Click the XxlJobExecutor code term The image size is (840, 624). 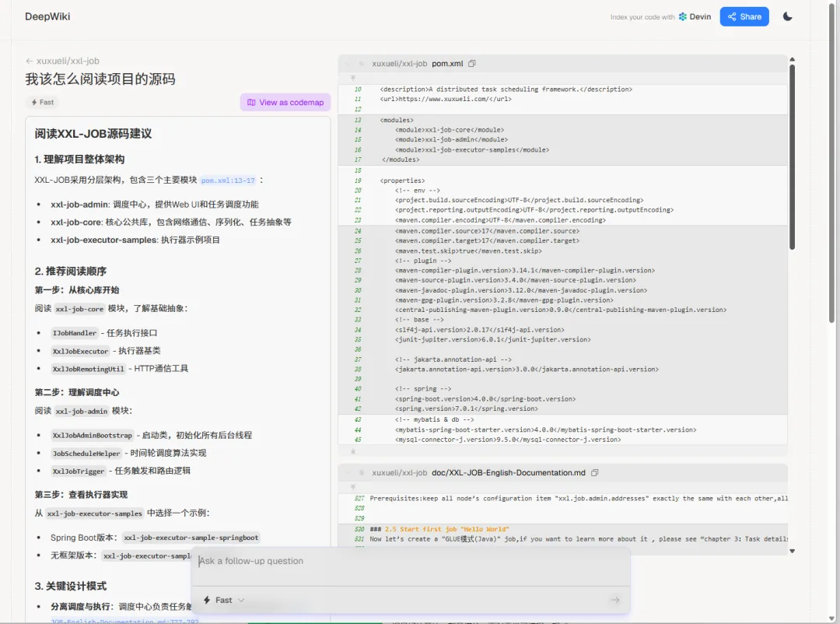coord(80,351)
